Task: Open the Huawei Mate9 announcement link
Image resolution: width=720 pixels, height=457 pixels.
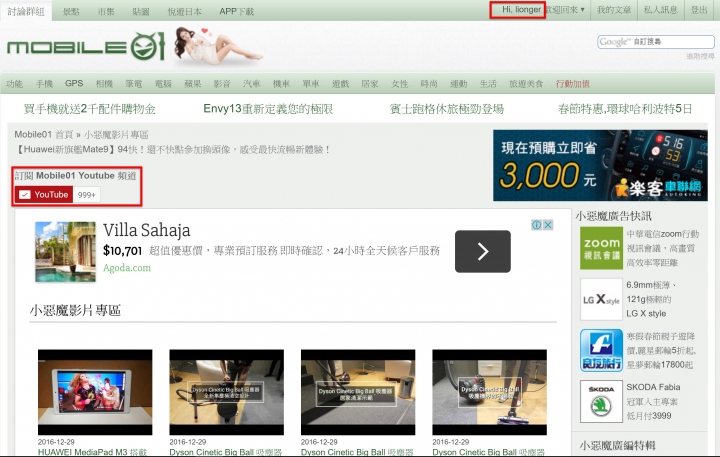Action: pyautogui.click(x=172, y=149)
